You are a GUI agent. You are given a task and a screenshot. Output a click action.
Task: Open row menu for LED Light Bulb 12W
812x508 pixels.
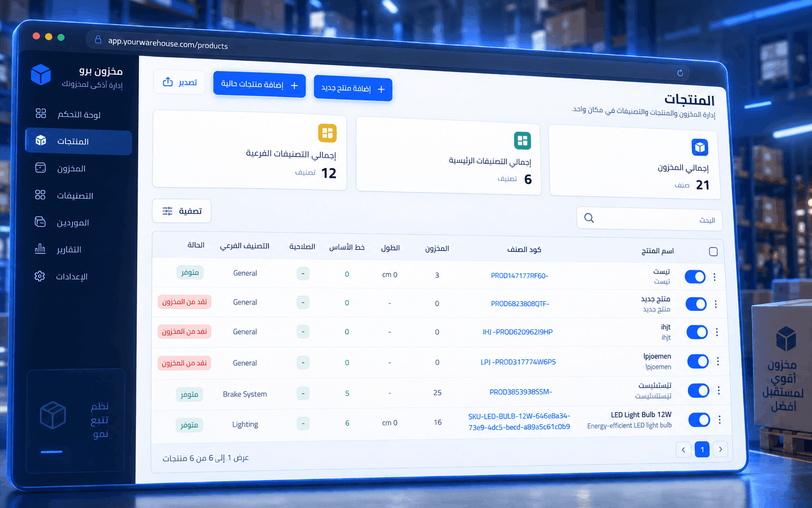tap(719, 420)
